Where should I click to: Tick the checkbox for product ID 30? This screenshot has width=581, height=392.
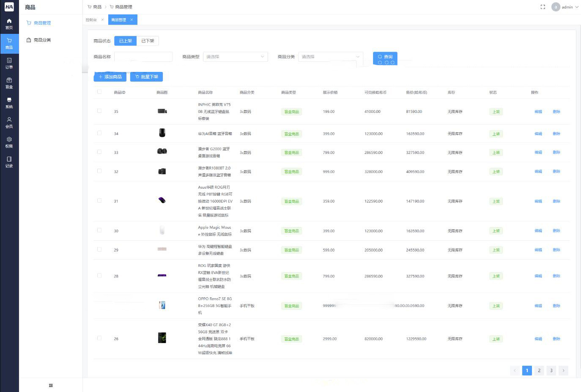point(99,230)
